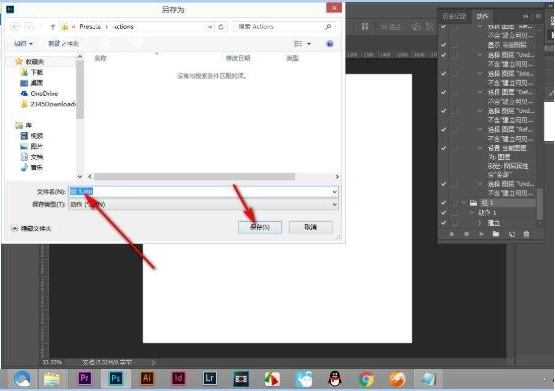The image size is (555, 391).
Task: Click 隐藏文件夹 at dialog bottom
Action: tap(32, 229)
